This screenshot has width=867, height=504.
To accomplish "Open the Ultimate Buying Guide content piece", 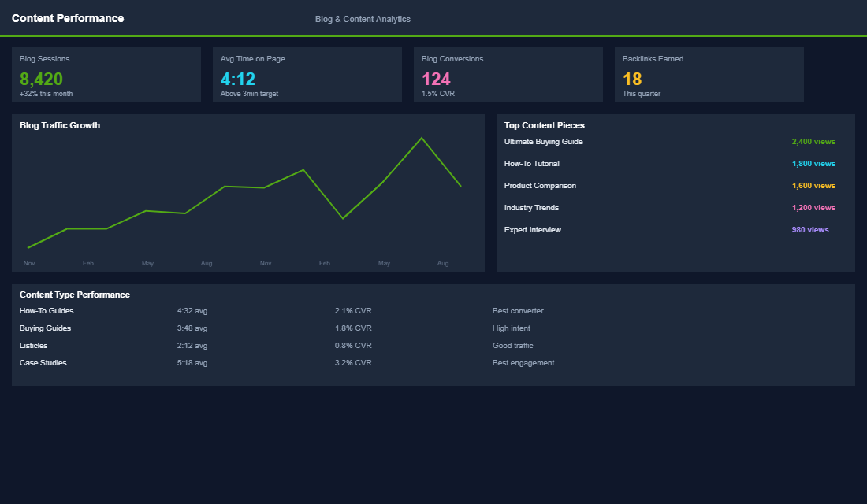I will pos(544,141).
